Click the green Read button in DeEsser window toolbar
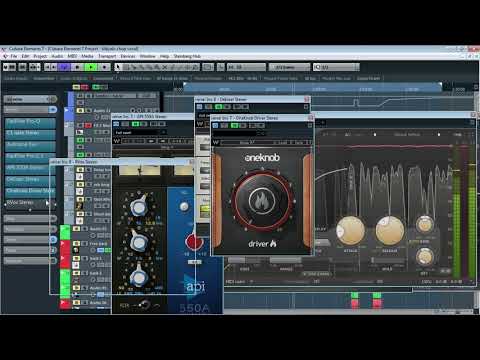 click(x=219, y=107)
